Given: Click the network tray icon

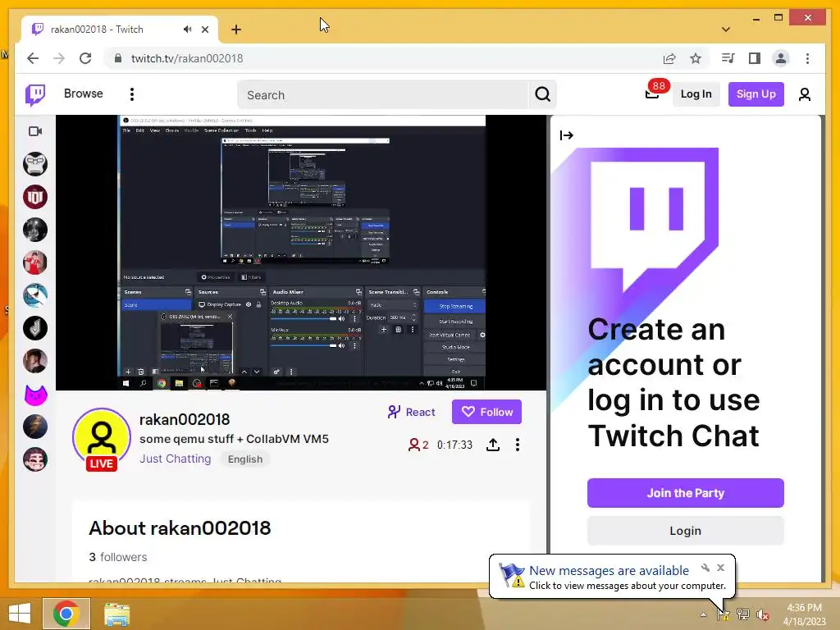Looking at the screenshot, I should click(x=743, y=614).
